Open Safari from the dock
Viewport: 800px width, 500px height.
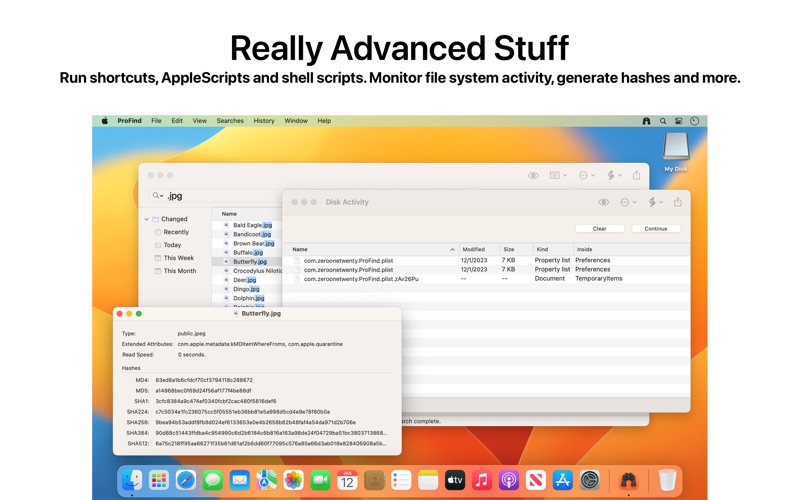(186, 480)
